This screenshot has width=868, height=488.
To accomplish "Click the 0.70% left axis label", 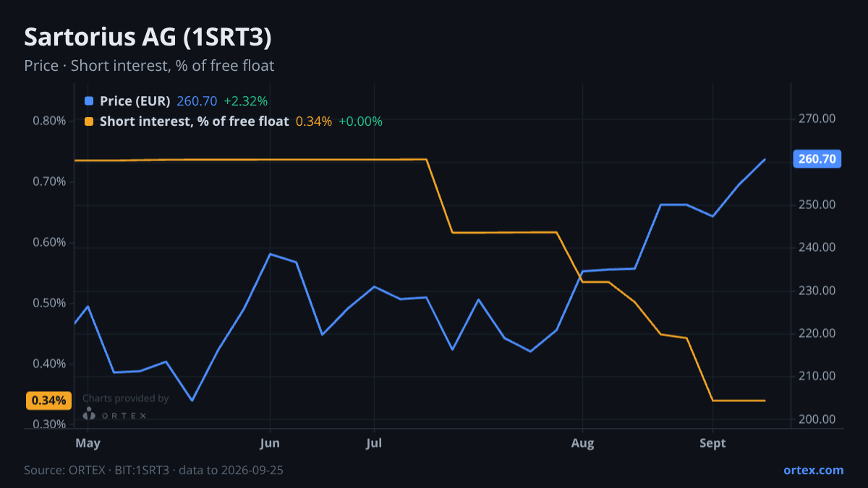I will pos(49,181).
